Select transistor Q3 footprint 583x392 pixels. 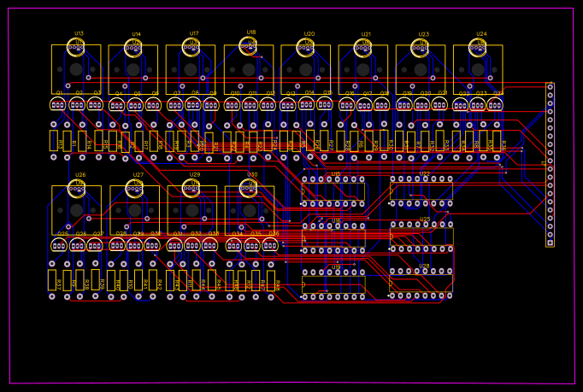tap(95, 104)
